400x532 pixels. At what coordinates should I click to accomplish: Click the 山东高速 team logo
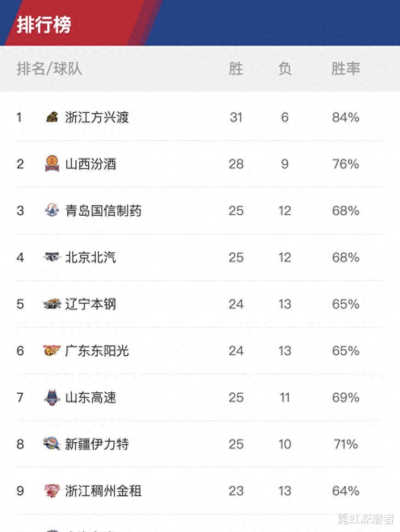(x=52, y=397)
